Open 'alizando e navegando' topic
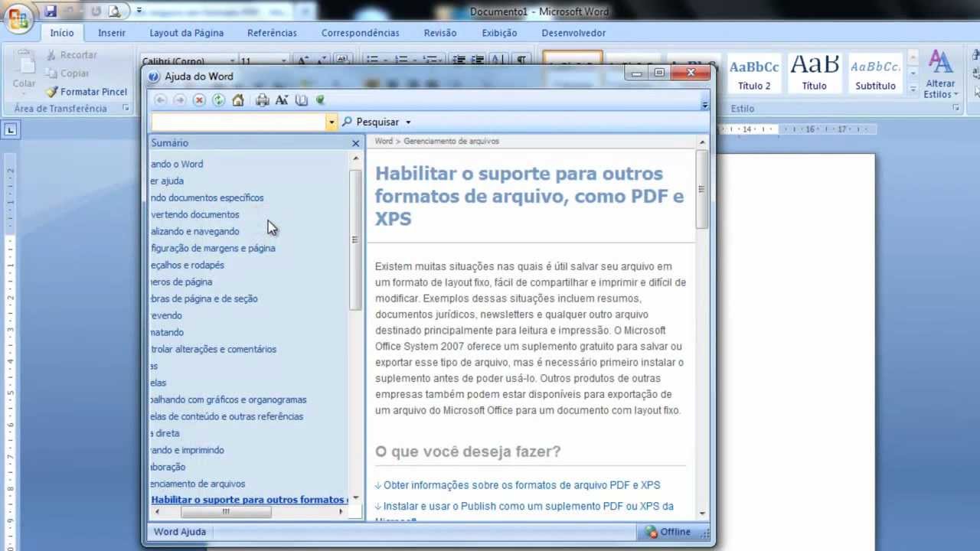980x551 pixels. click(195, 231)
